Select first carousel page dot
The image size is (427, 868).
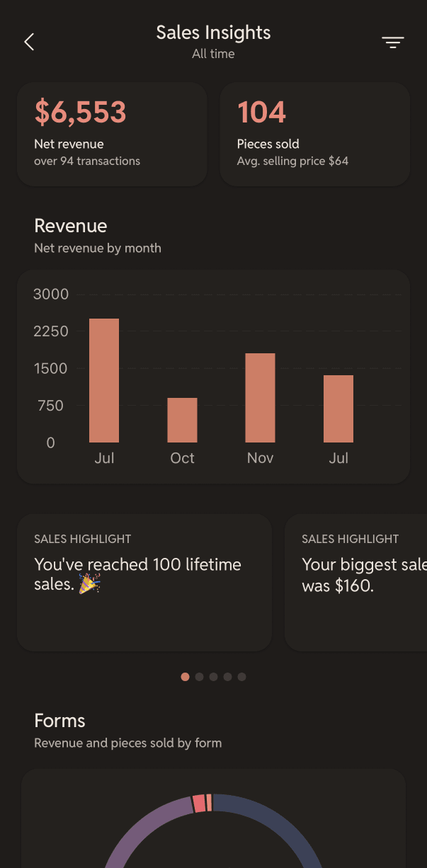tap(185, 677)
